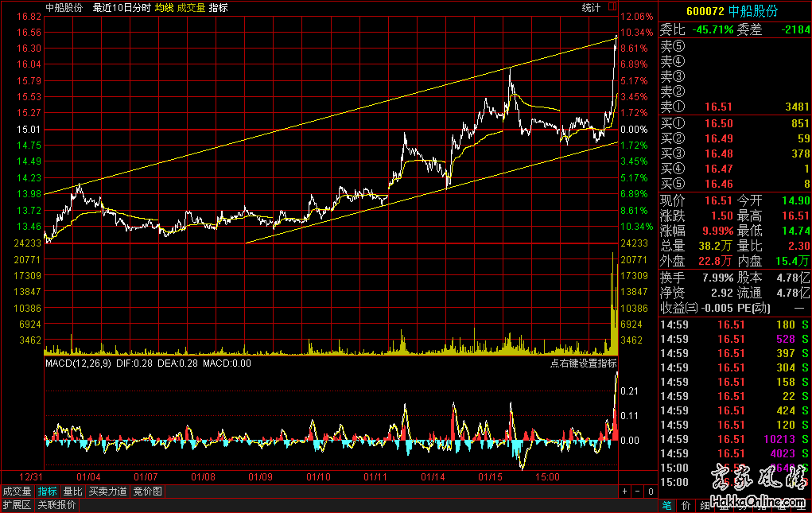Click the 01/10 date label on the time axis

click(x=318, y=476)
